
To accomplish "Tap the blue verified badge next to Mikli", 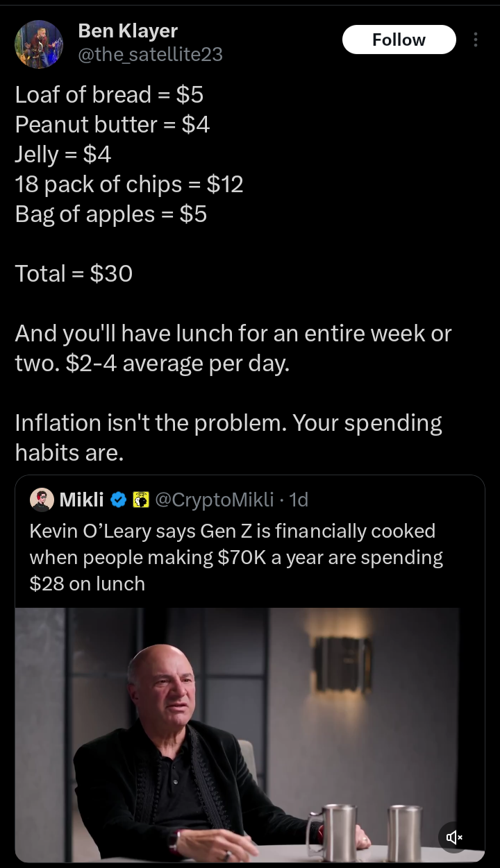I will [119, 500].
